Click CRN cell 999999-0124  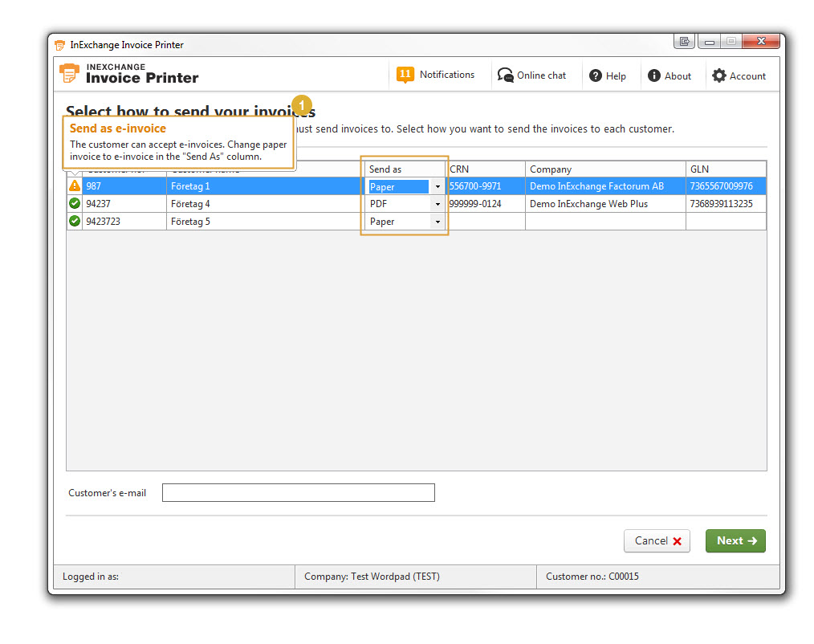(x=486, y=204)
